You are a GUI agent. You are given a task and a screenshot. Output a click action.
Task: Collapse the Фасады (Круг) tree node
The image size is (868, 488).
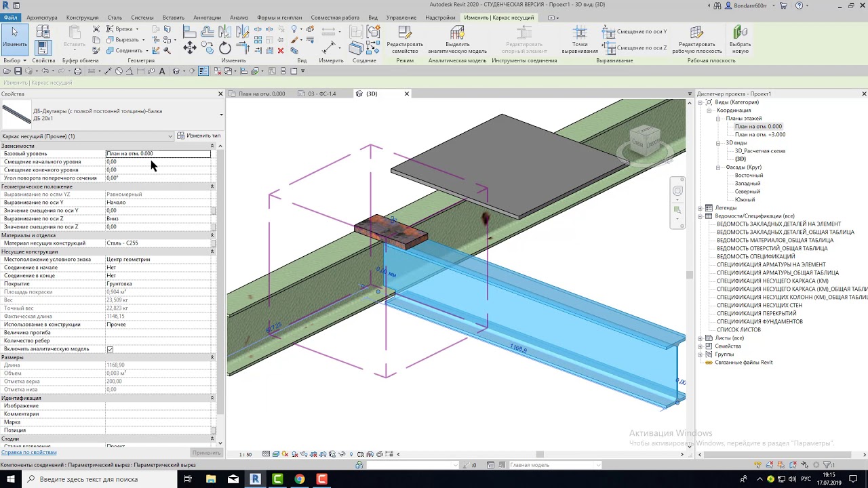[x=718, y=167]
